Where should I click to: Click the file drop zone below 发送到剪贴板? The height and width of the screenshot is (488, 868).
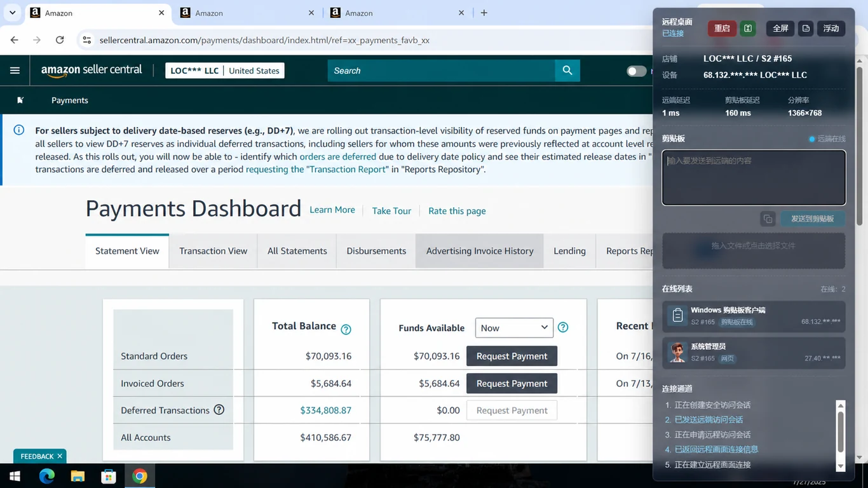754,250
